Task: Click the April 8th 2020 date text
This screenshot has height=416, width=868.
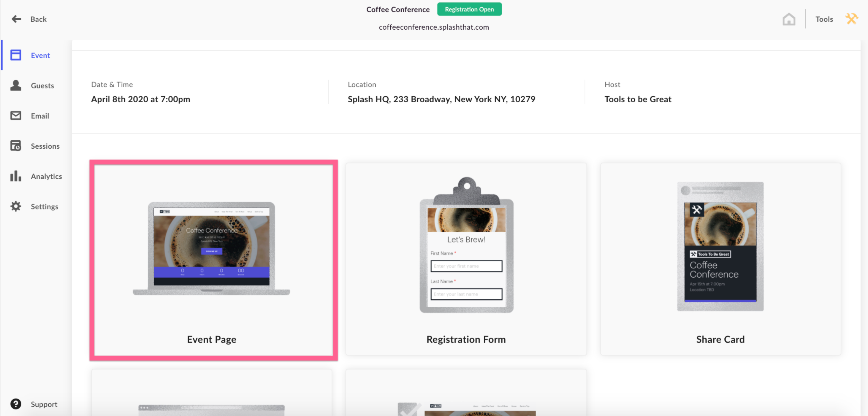Action: coord(141,99)
